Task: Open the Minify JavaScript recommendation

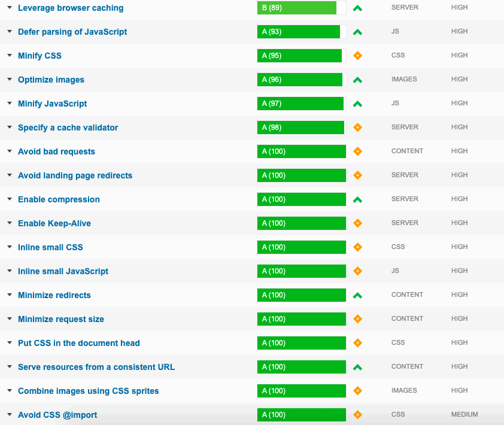Action: (53, 104)
